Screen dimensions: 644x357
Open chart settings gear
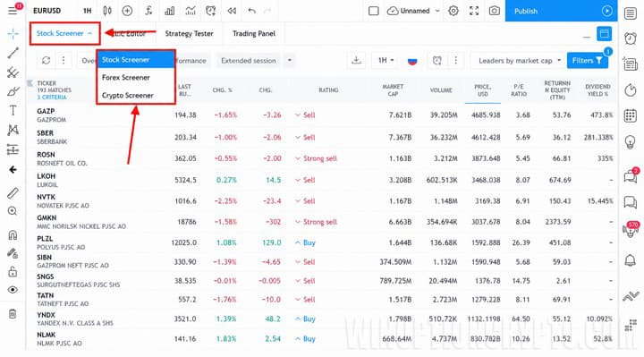(x=453, y=11)
